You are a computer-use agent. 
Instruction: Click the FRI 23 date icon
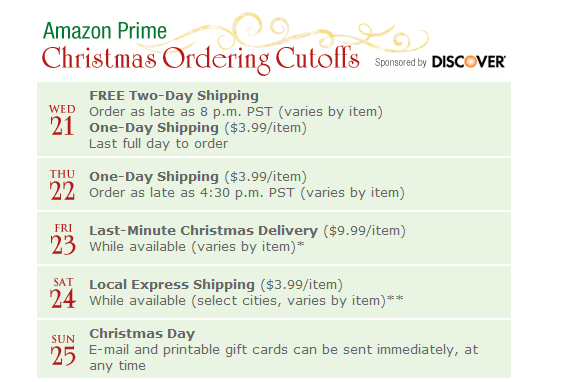[x=63, y=239]
